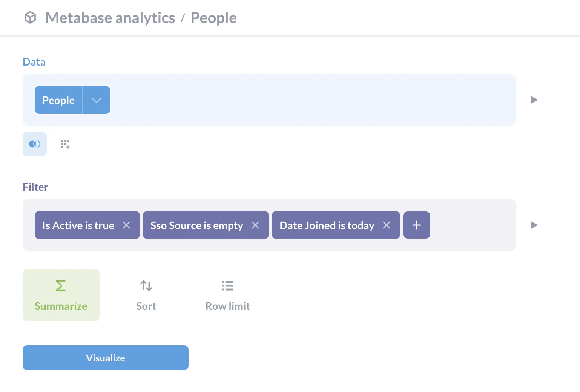Add a custom column via grid icon

pos(65,144)
